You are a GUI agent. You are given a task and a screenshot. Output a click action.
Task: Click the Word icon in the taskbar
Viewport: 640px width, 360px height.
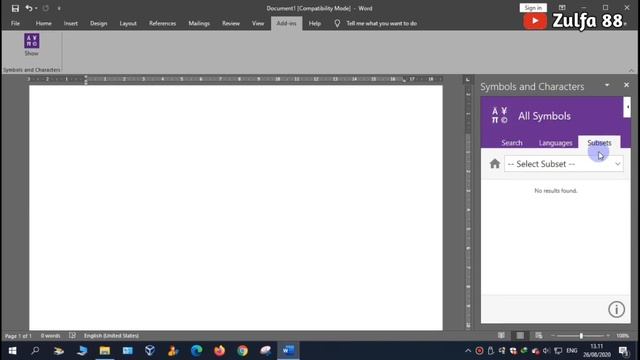pyautogui.click(x=288, y=351)
